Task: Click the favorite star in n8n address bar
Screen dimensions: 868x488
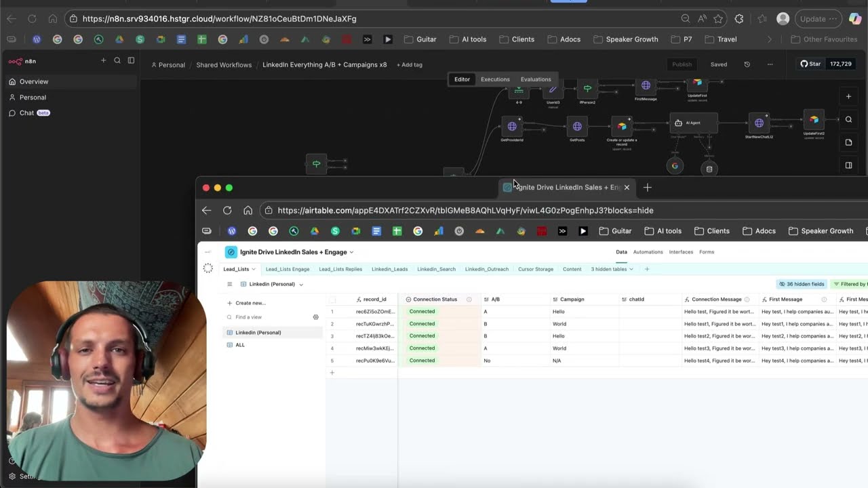Action: (718, 19)
